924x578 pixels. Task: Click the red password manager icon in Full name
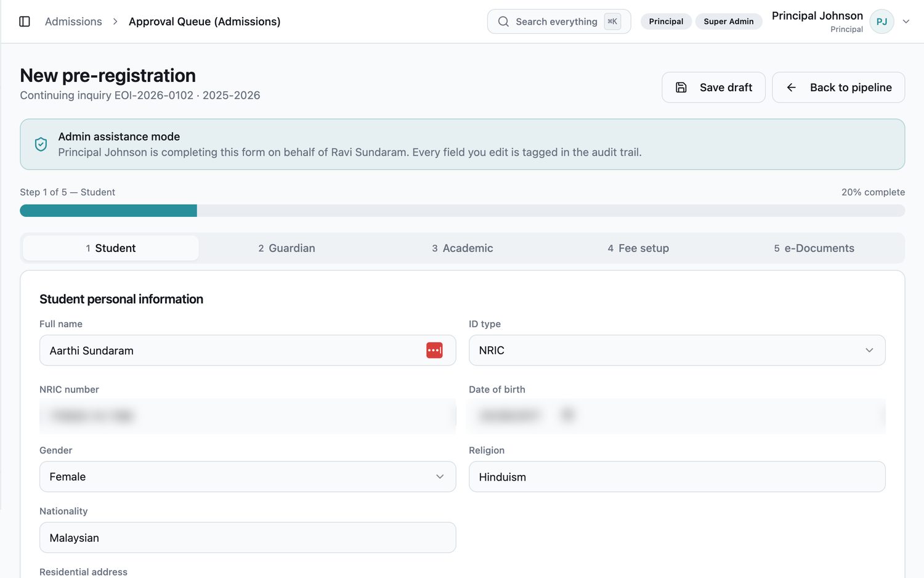[434, 350]
